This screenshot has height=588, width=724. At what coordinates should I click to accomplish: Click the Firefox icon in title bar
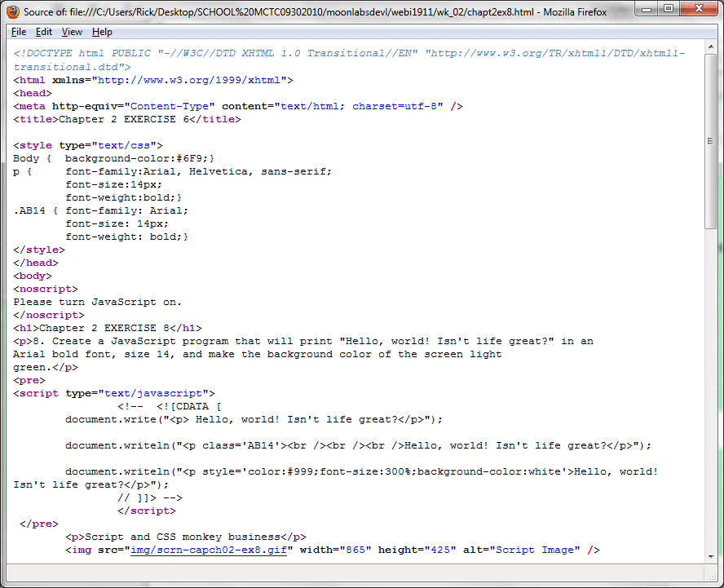[x=13, y=11]
